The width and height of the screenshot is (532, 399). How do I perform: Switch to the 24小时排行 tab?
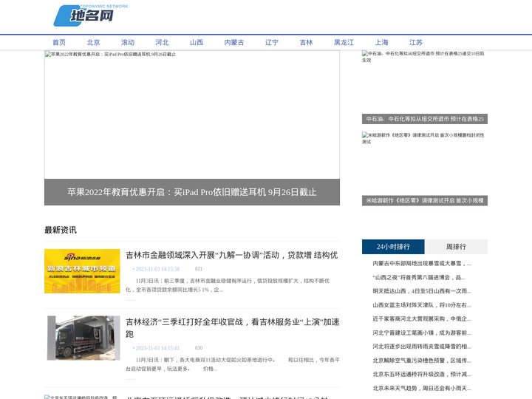pos(393,247)
